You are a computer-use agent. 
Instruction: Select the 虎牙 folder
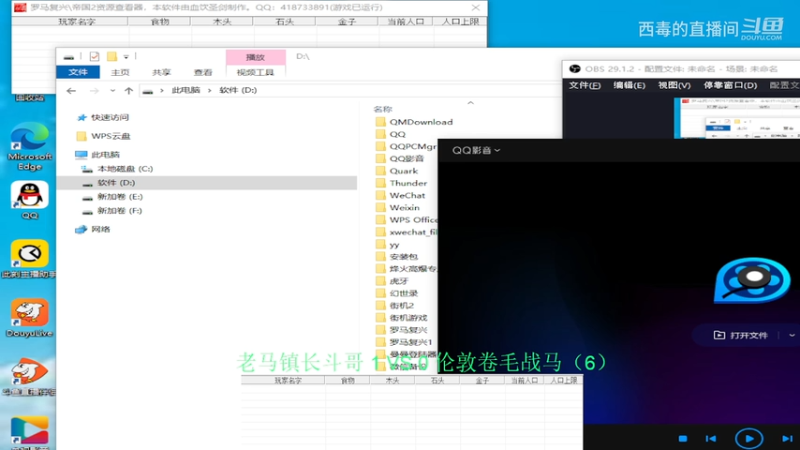click(x=398, y=281)
